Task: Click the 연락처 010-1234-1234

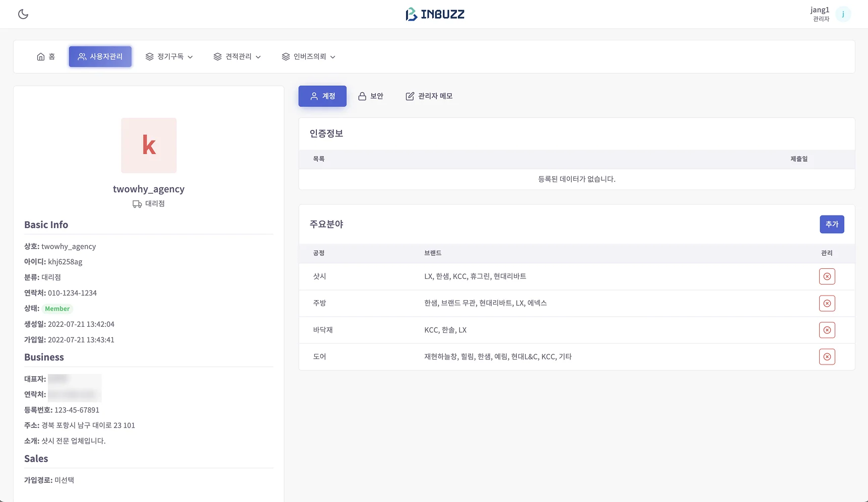Action: pyautogui.click(x=72, y=293)
